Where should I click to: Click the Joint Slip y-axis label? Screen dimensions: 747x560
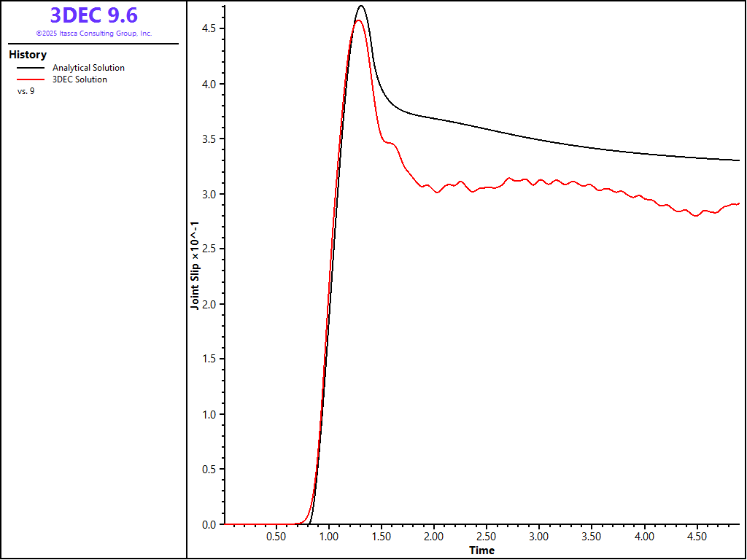click(195, 271)
